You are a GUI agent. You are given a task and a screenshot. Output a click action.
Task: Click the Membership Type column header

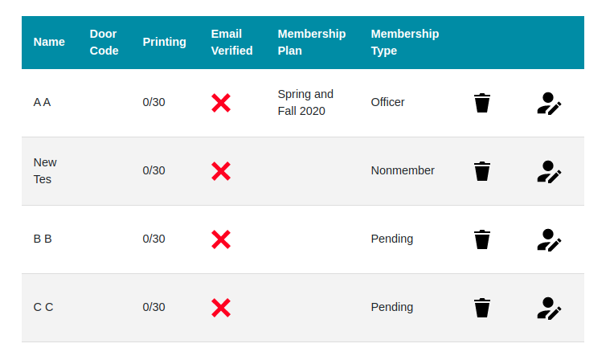point(404,43)
